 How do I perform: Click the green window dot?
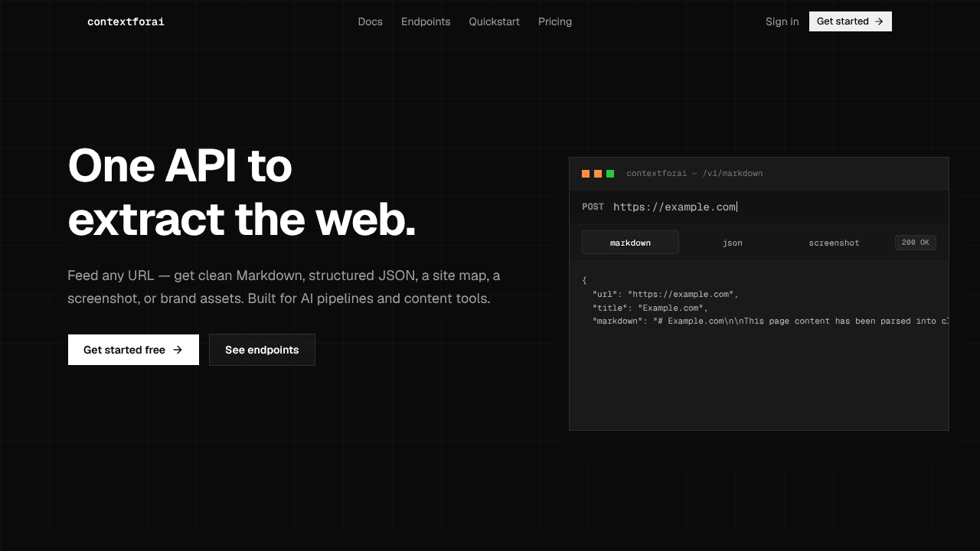(610, 174)
